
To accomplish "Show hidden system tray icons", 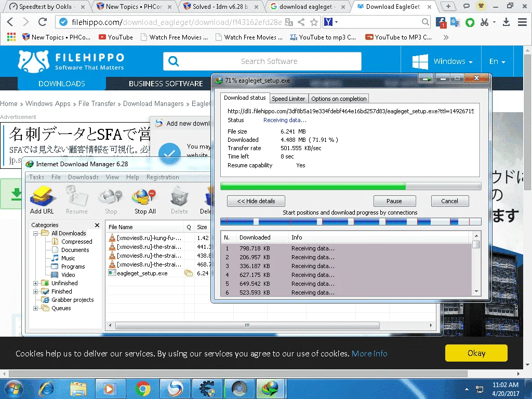I will point(467,389).
